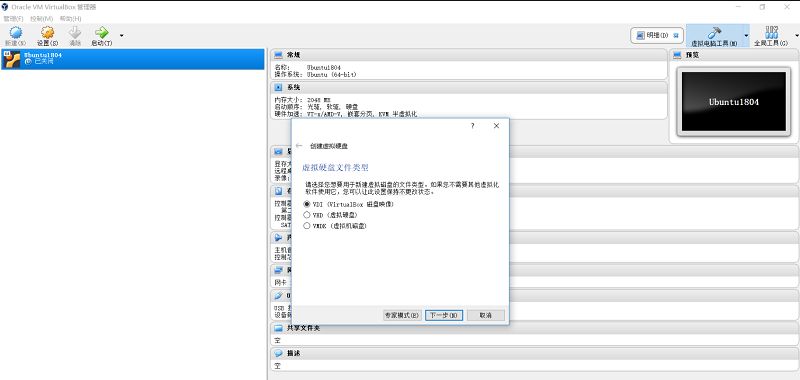Expand the Machine Tools dropdown arrow
This screenshot has height=380, width=800.
(745, 35)
